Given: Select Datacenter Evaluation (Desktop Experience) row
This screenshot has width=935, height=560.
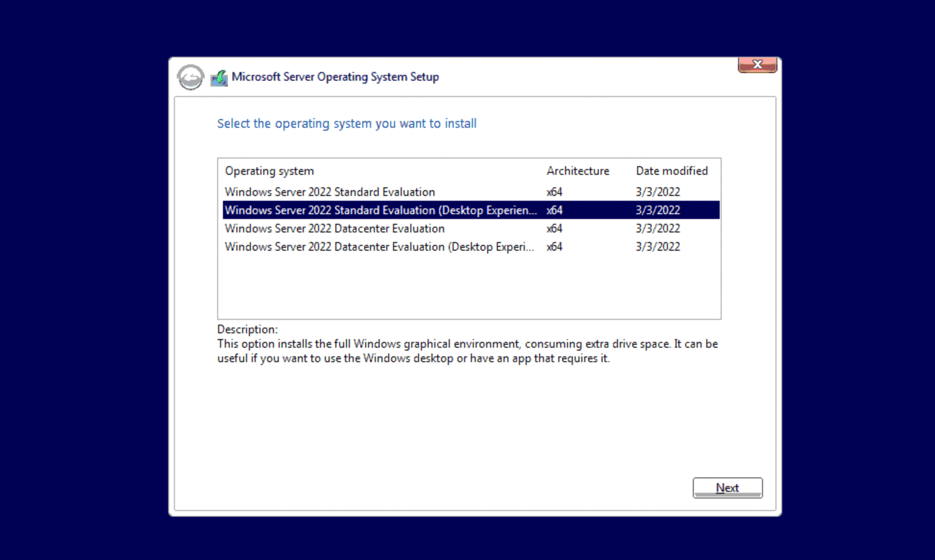Looking at the screenshot, I should coord(471,246).
